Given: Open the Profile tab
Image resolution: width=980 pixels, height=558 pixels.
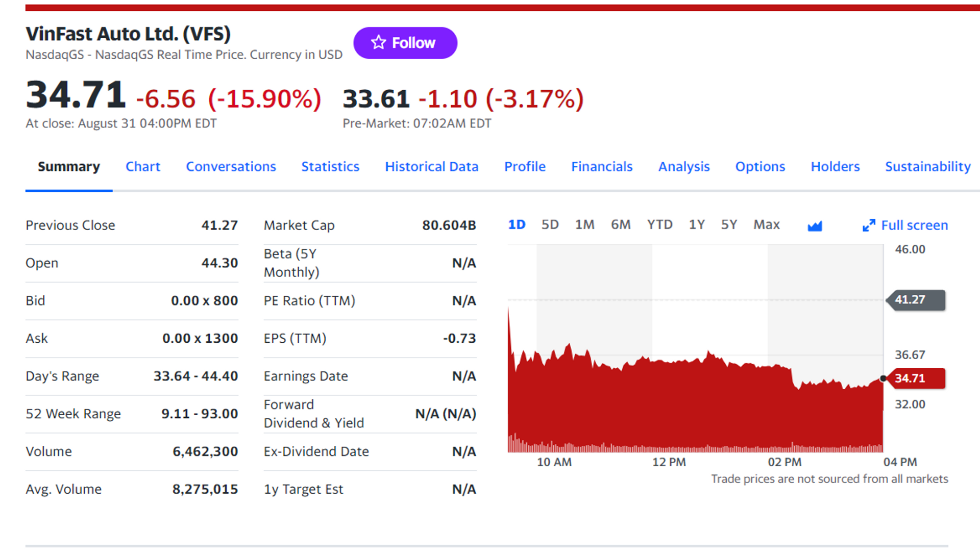Looking at the screenshot, I should (525, 166).
